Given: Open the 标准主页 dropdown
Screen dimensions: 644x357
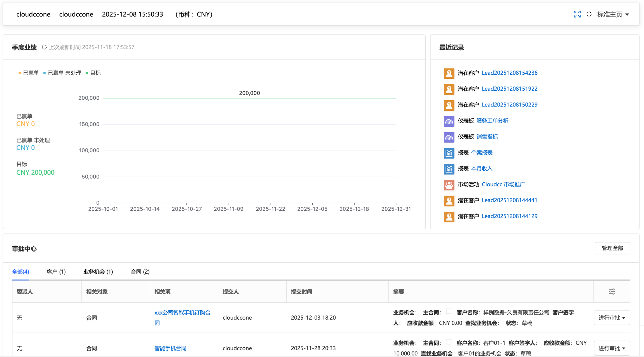Looking at the screenshot, I should 613,14.
